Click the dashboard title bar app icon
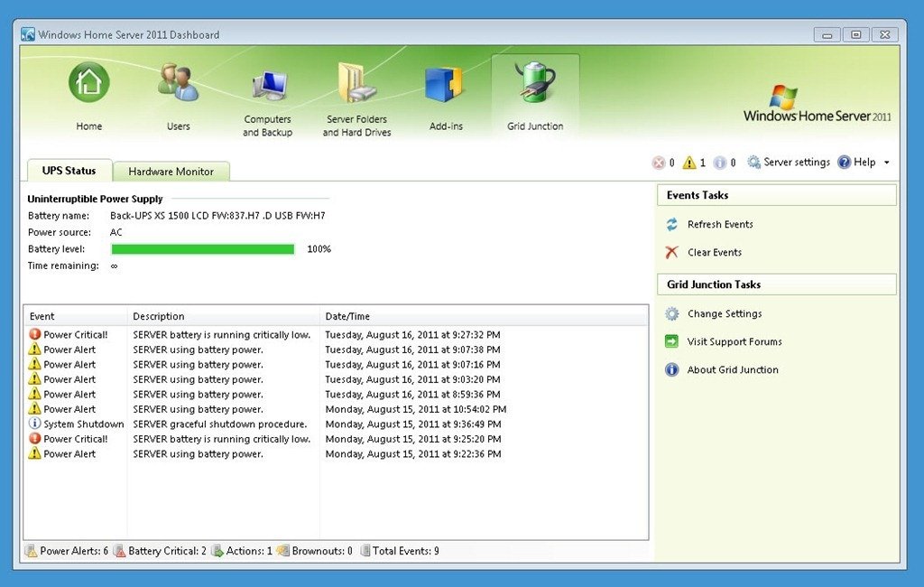Screen dimensions: 924x587 [x=28, y=34]
